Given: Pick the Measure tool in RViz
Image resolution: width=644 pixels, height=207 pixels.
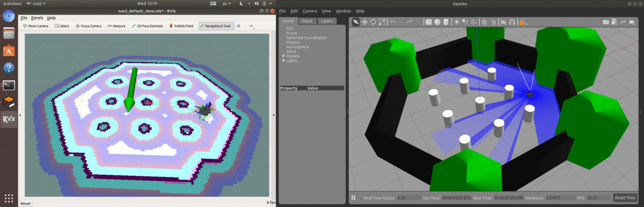Looking at the screenshot, I should pyautogui.click(x=116, y=26).
